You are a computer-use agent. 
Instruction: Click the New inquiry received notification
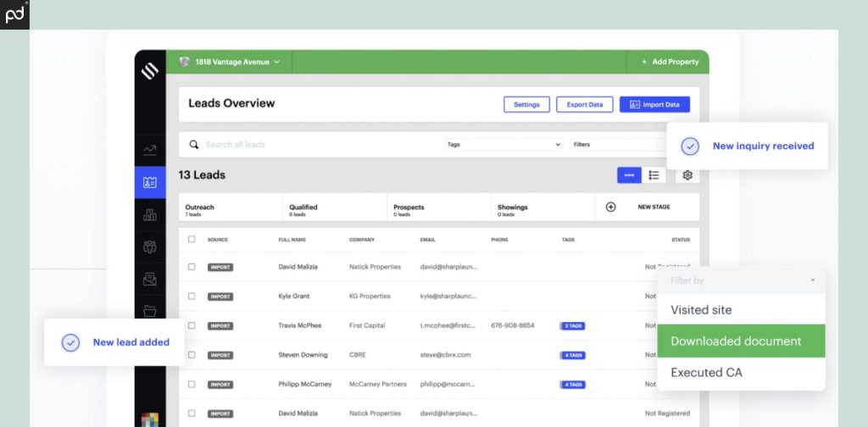(748, 146)
